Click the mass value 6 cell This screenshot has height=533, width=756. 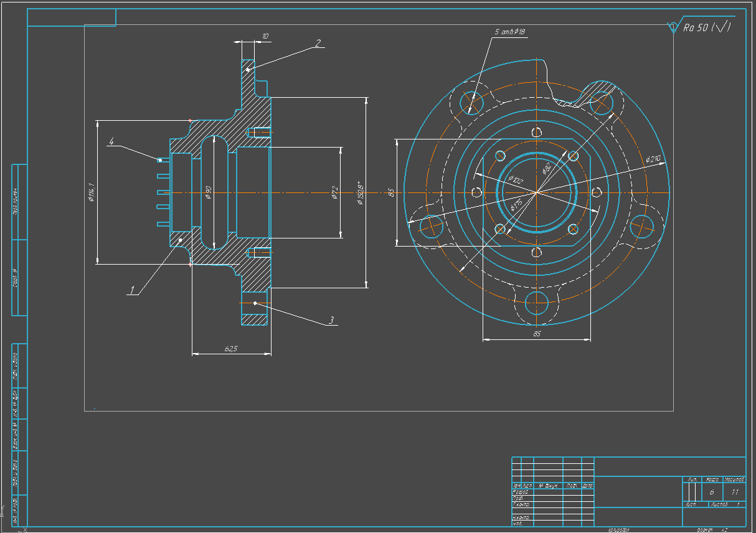(711, 492)
